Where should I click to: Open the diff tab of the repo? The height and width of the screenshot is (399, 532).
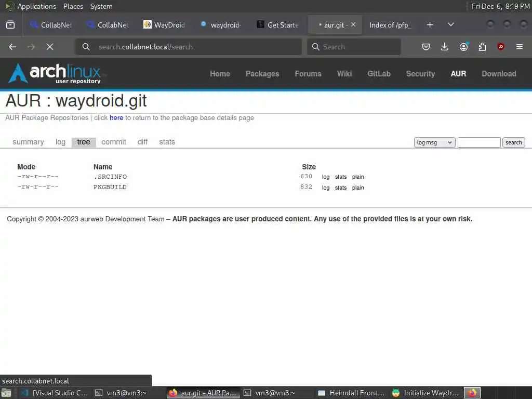[142, 142]
